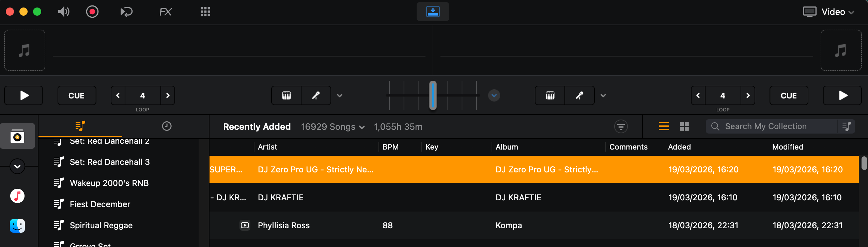868x247 pixels.
Task: Open the sampler grid icon
Action: point(205,12)
